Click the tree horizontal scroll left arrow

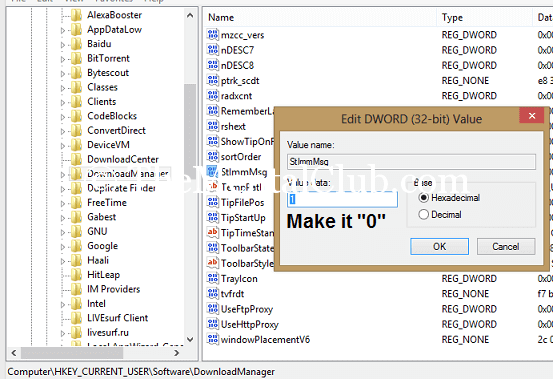coord(14,353)
